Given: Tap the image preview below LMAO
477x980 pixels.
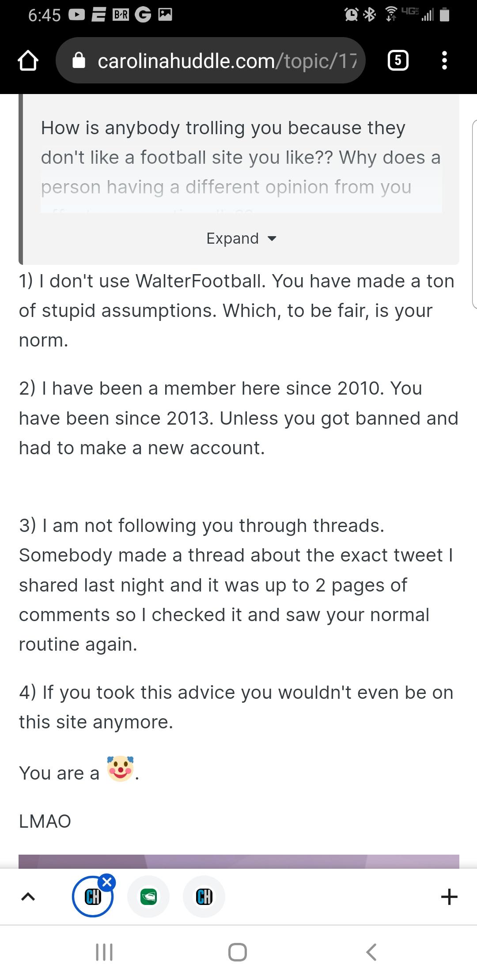Looking at the screenshot, I should tap(239, 861).
